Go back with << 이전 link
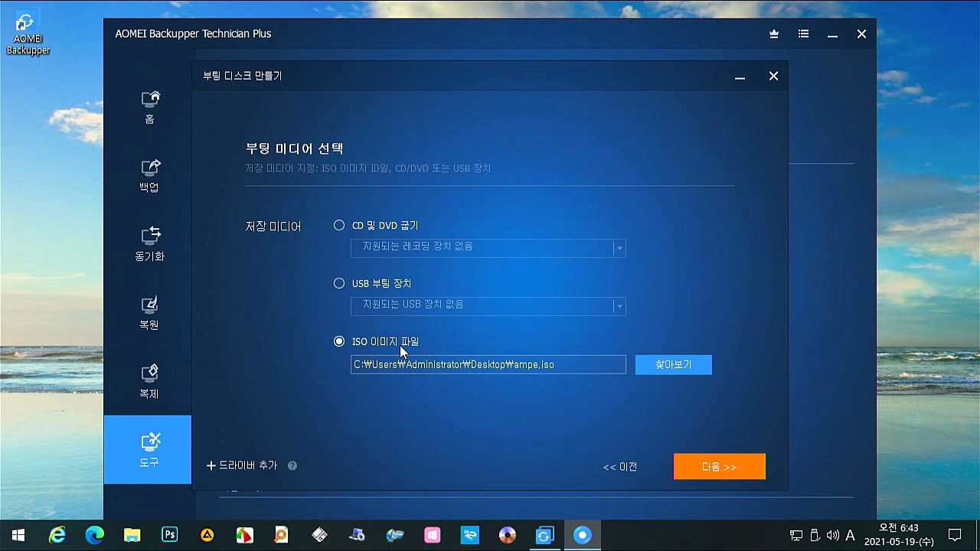 (x=620, y=467)
